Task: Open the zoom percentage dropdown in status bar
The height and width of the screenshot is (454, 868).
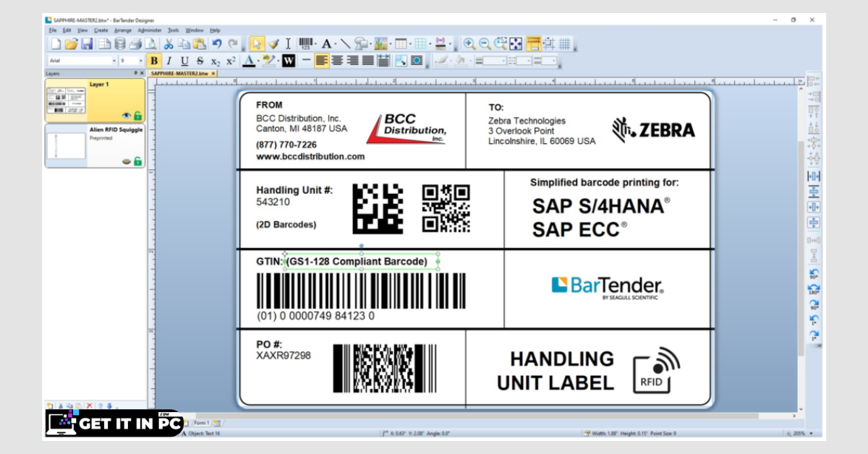Action: coord(811,434)
